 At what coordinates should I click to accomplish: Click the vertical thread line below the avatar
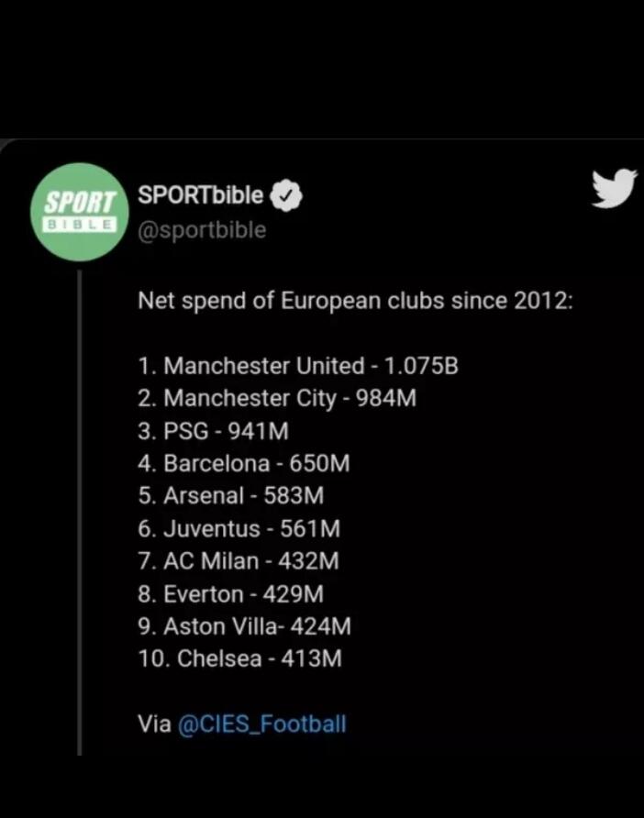click(80, 504)
